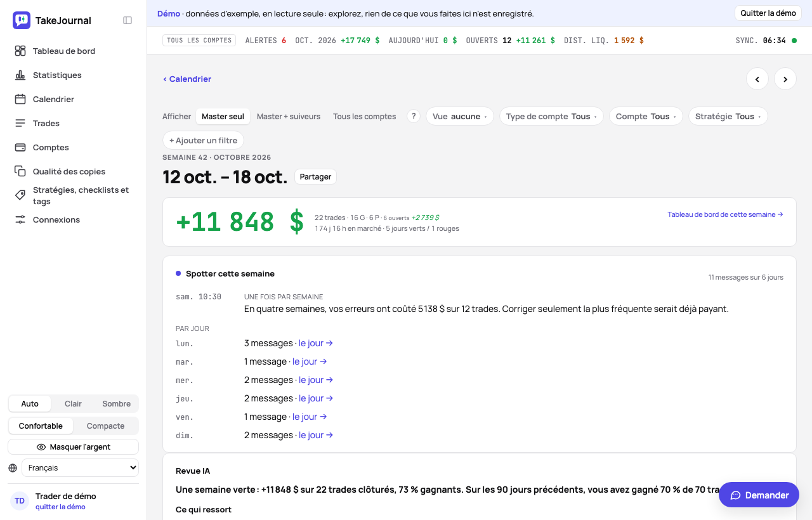Open Type de compte dropdown
This screenshot has width=812, height=520.
(x=551, y=117)
